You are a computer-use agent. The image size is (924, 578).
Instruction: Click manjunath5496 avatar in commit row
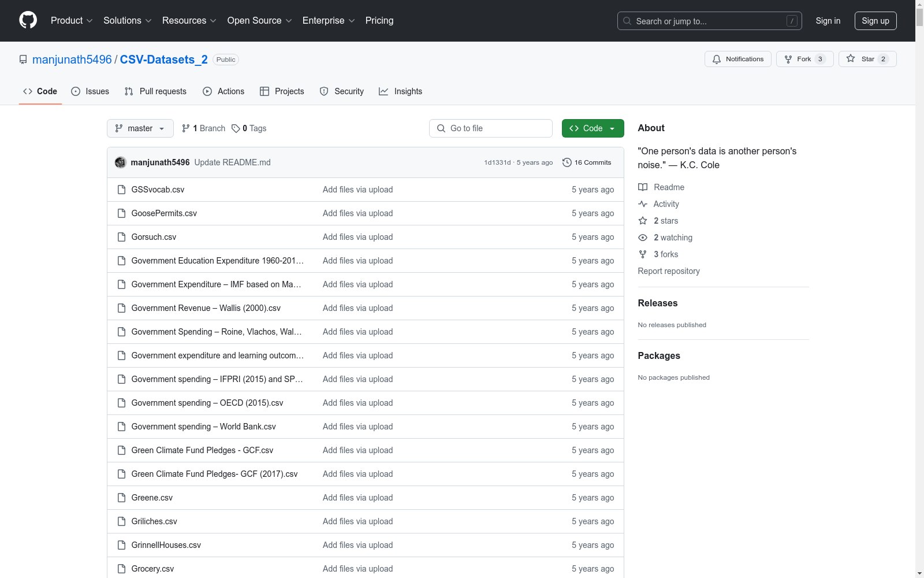point(121,162)
